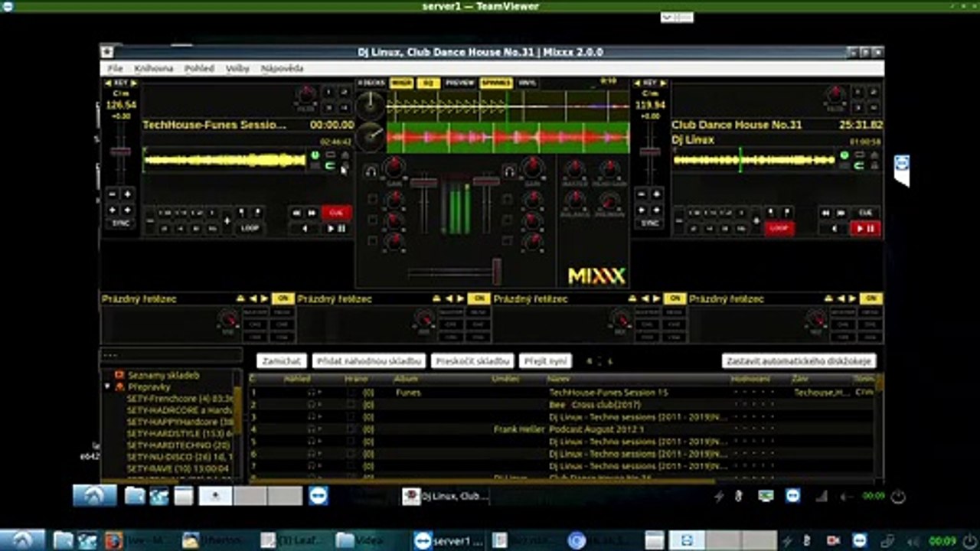Click the SYNC button on left deck
The image size is (980, 551).
(x=120, y=223)
